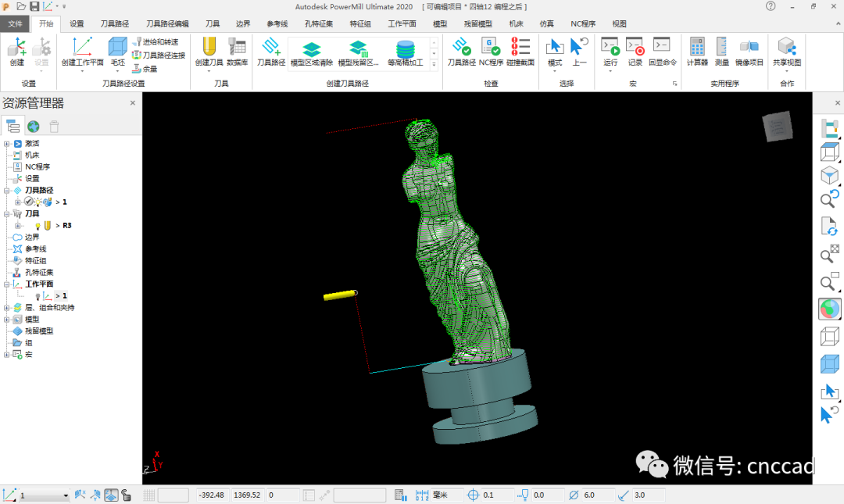Toggle light bulb of workplane 1

[38, 296]
